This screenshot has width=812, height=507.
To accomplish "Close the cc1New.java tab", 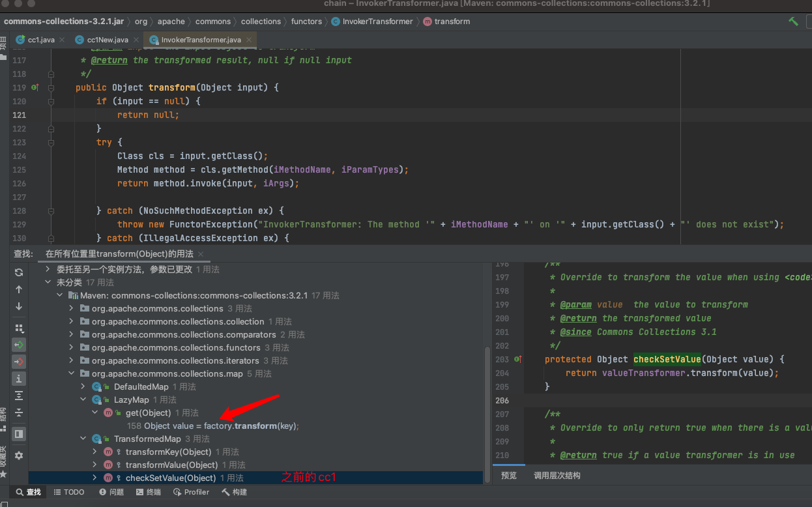I will [136, 40].
